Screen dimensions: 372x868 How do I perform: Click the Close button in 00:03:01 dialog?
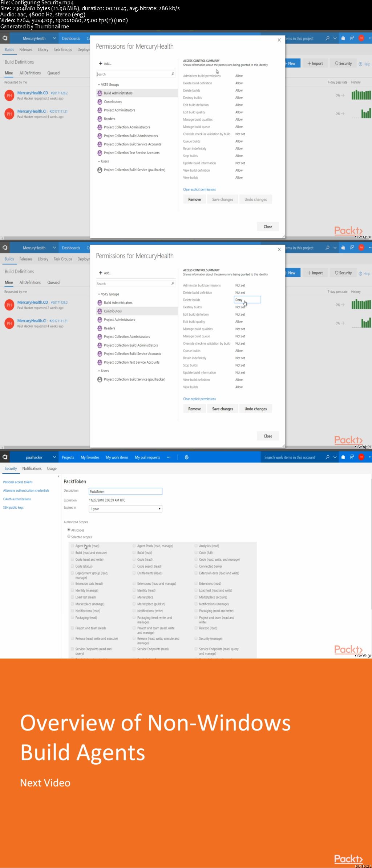[x=268, y=227]
